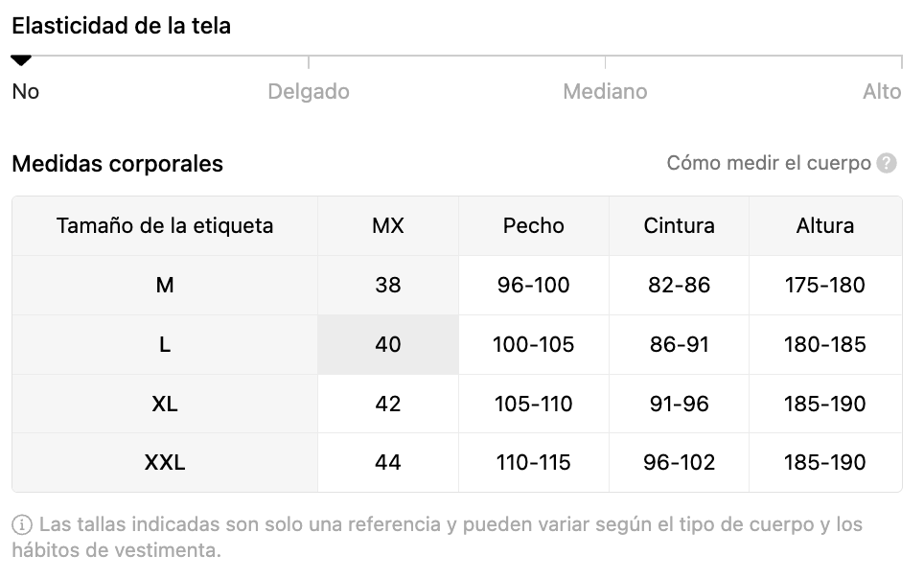Select the MX 44 size cell

point(388,463)
